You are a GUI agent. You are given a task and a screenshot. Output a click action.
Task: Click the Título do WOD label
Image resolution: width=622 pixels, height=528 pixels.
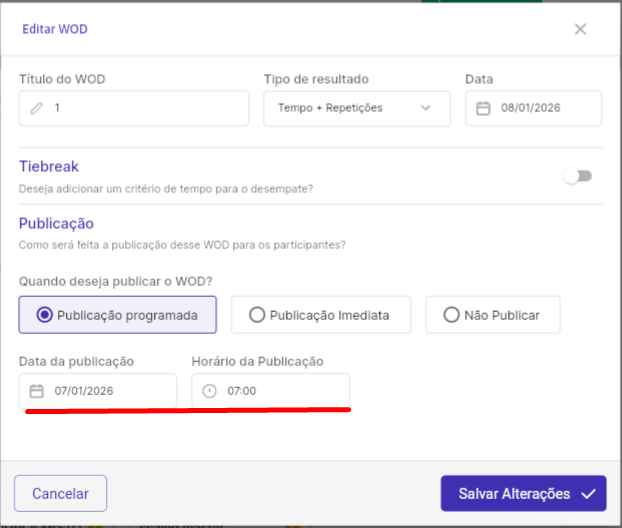[62, 79]
